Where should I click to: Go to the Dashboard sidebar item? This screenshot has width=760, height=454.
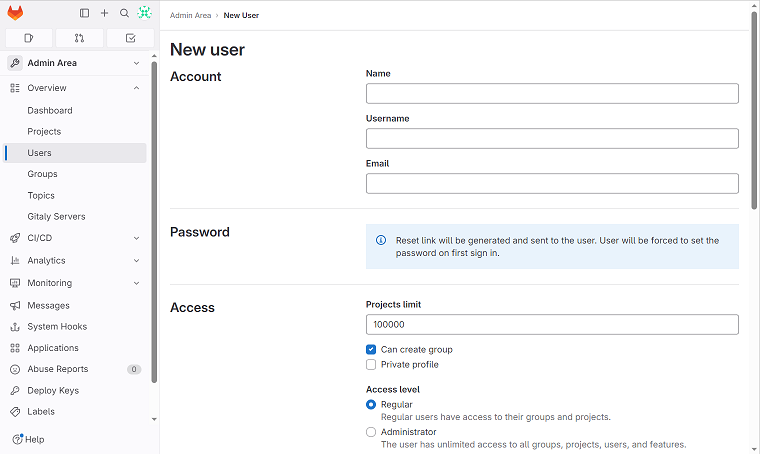50,110
